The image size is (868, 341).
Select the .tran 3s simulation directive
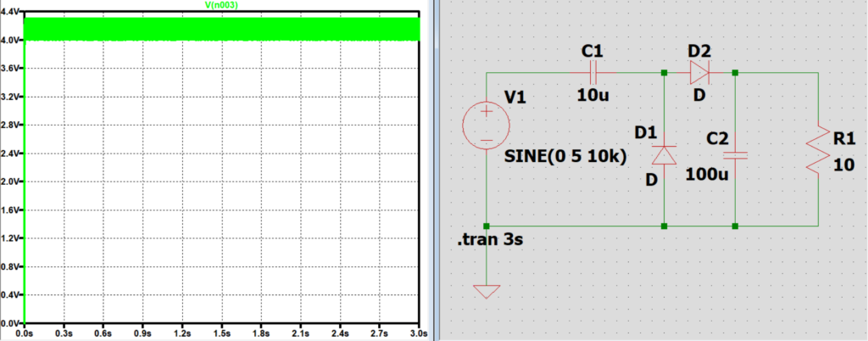490,240
